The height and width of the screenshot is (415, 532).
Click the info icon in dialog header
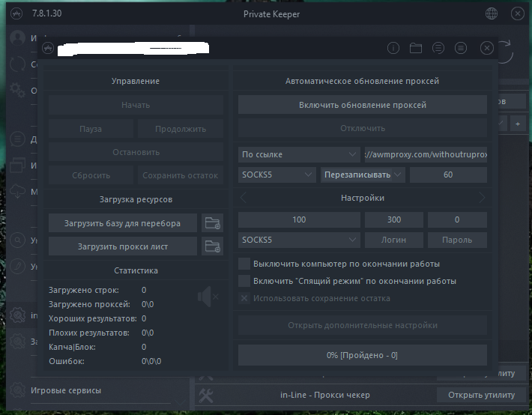[393, 48]
